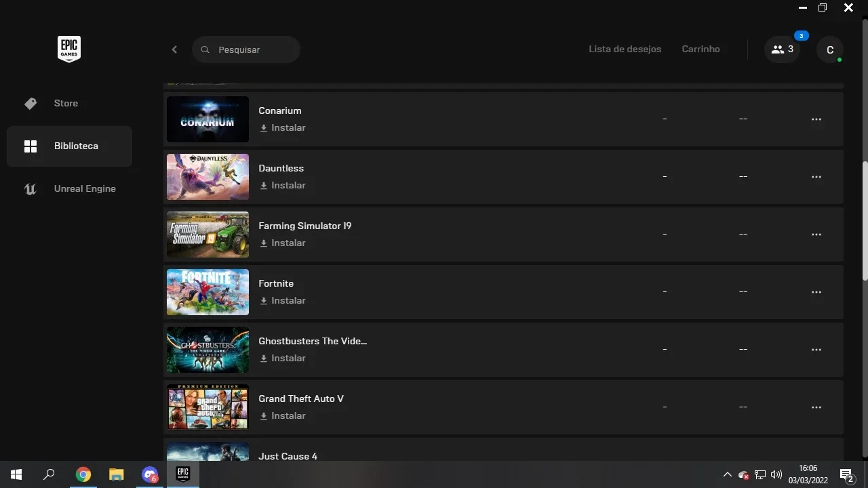Open Conarium game thumbnail
Viewport: 868px width, 488px height.
click(x=208, y=119)
